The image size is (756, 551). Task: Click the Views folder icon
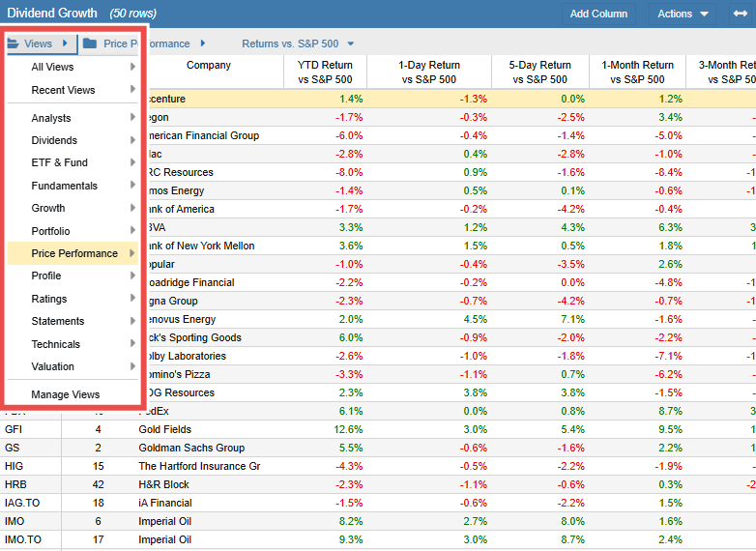[x=13, y=43]
